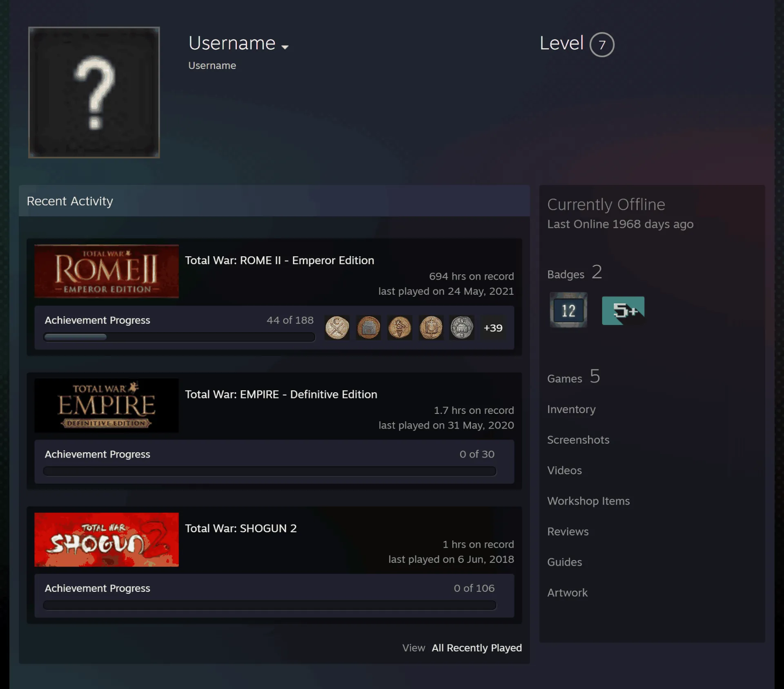This screenshot has height=689, width=784.
Task: Click the 'Currently Offline' status text
Action: coord(606,204)
